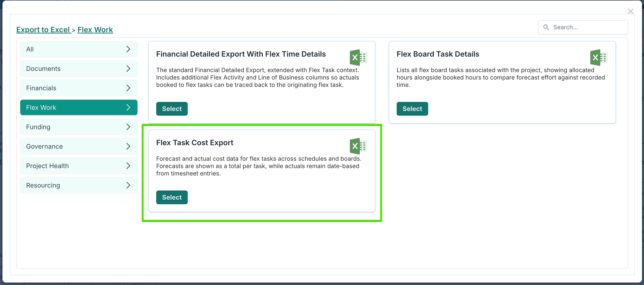644x285 pixels.
Task: Select Flex Task Cost Export
Action: tap(172, 197)
